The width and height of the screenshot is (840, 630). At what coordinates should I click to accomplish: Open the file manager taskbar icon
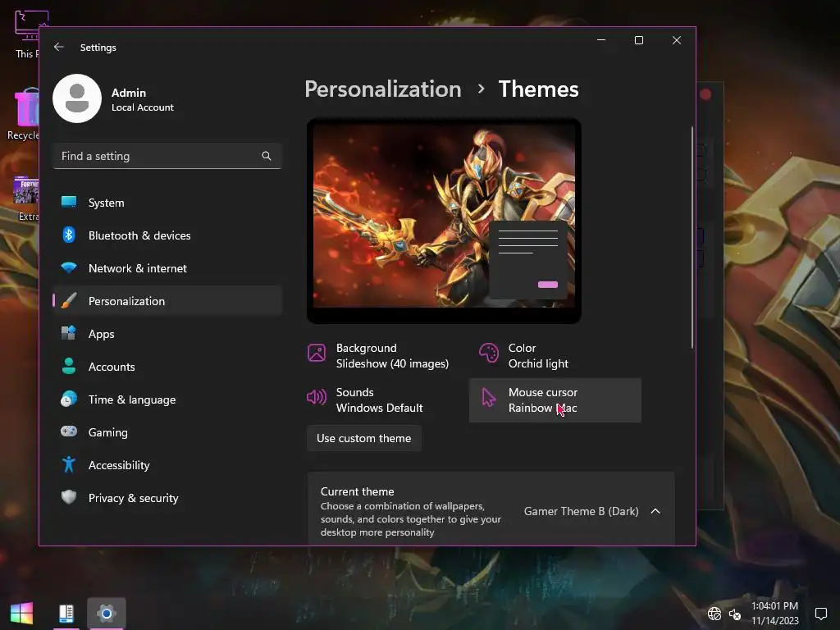(66, 613)
